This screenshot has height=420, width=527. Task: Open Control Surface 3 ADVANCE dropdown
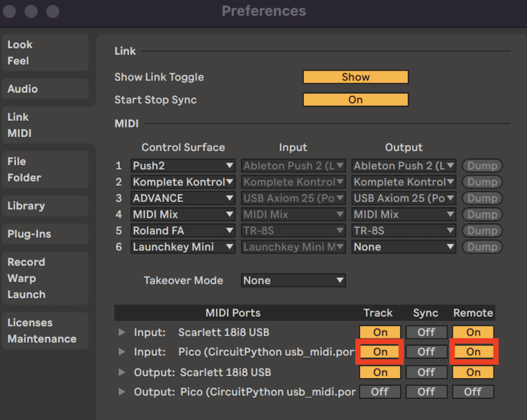coord(183,198)
